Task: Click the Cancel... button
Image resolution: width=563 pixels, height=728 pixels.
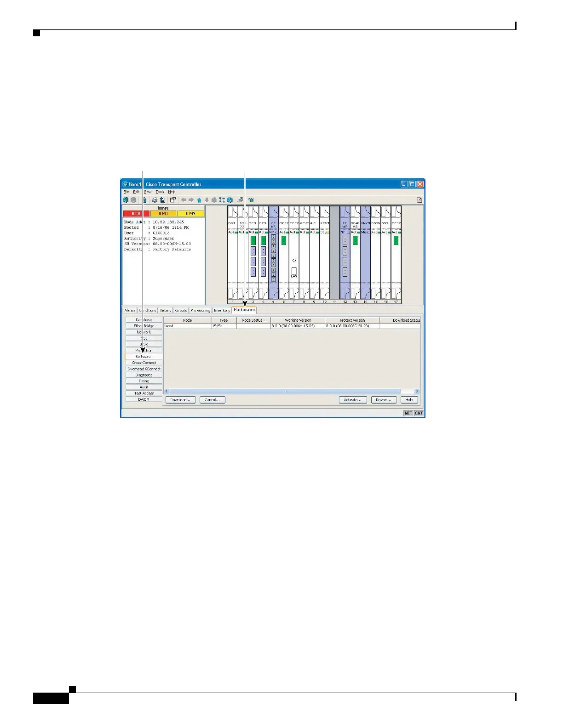Action: coord(212,400)
